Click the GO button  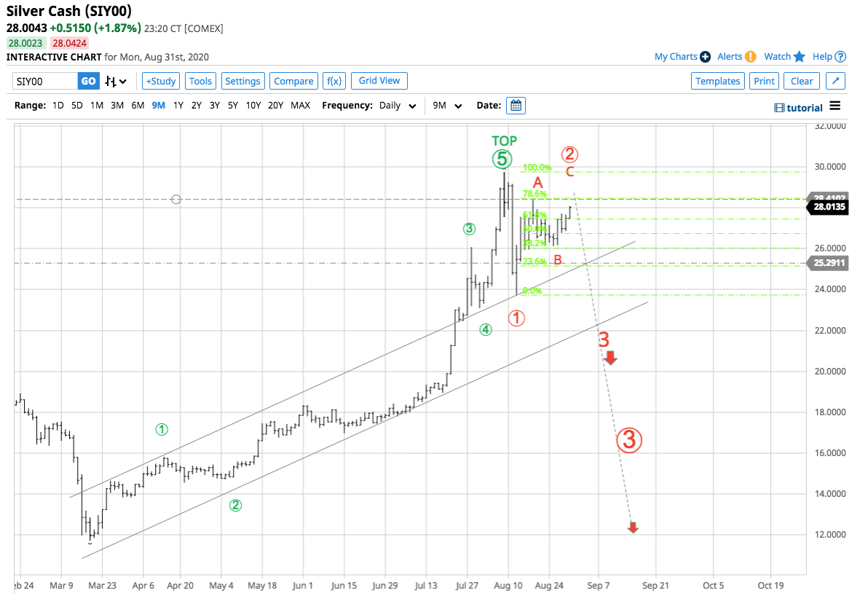tap(89, 81)
